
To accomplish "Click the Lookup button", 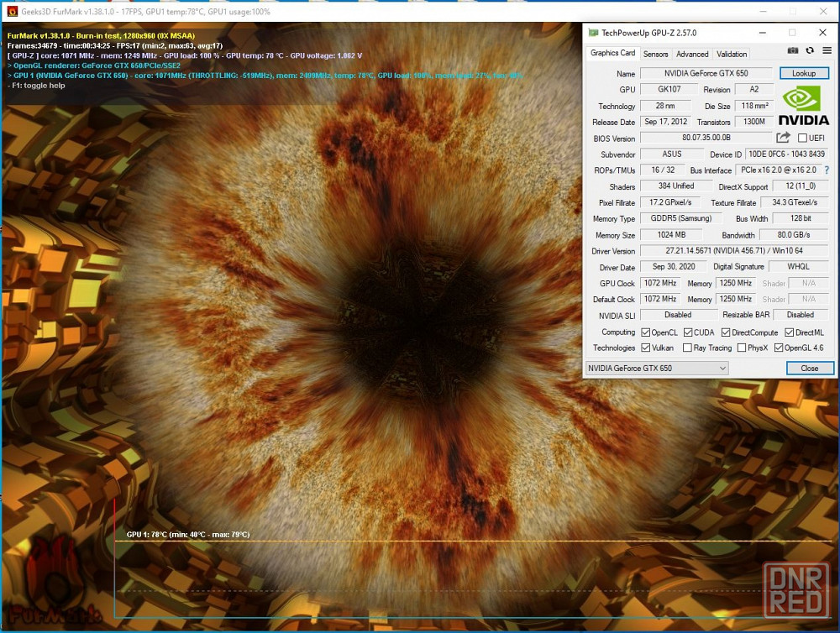I will (803, 73).
